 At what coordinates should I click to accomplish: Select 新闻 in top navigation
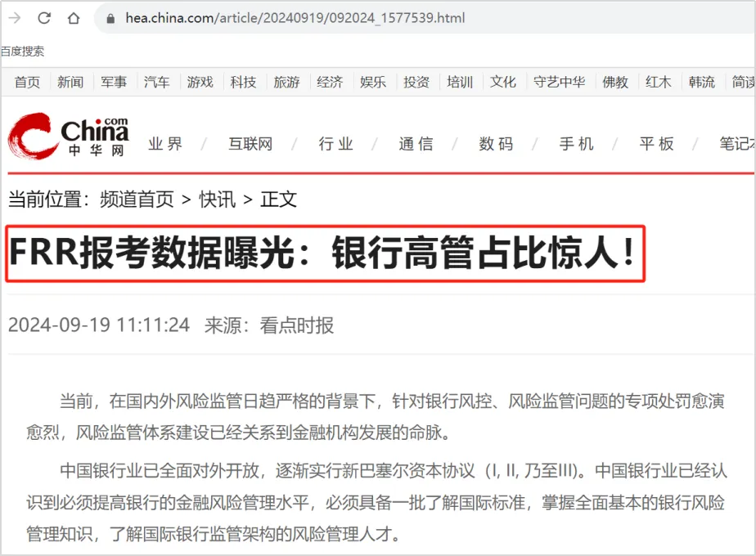(x=70, y=82)
